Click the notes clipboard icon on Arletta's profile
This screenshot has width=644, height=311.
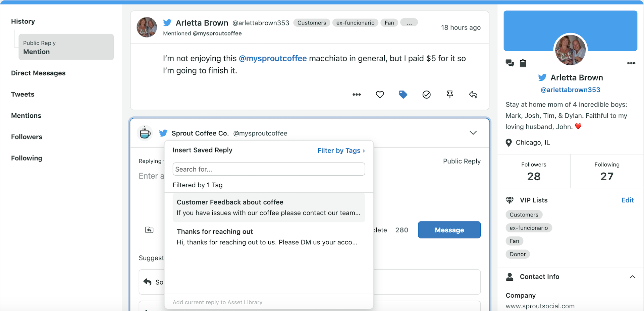523,63
